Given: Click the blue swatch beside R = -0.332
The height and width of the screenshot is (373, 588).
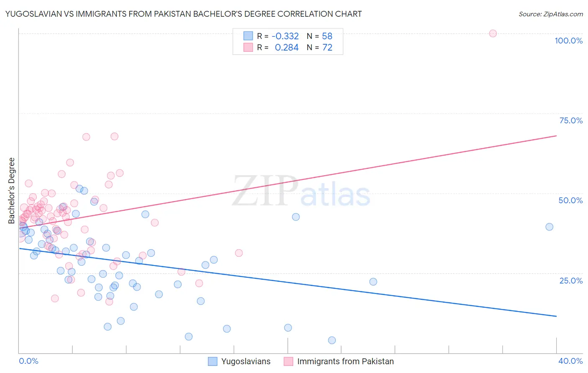Looking at the screenshot, I should [248, 36].
